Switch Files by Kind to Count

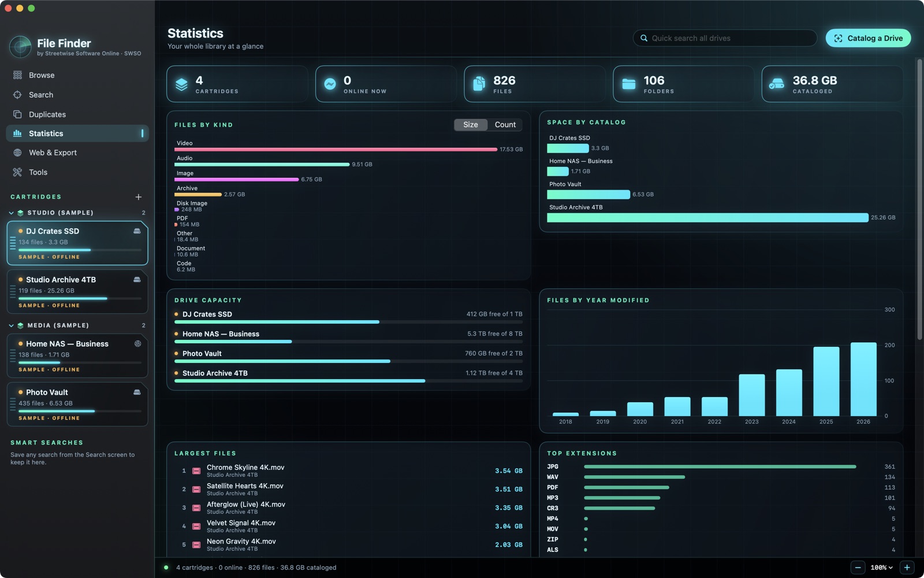[x=505, y=125]
